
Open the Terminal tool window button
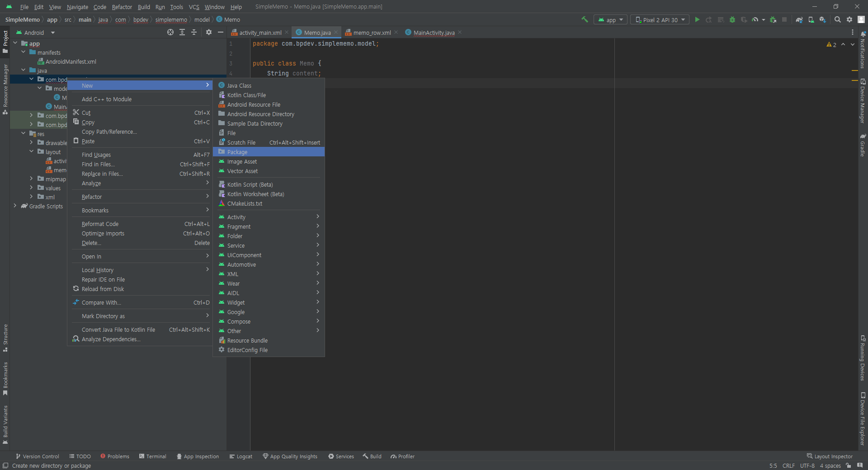[153, 456]
